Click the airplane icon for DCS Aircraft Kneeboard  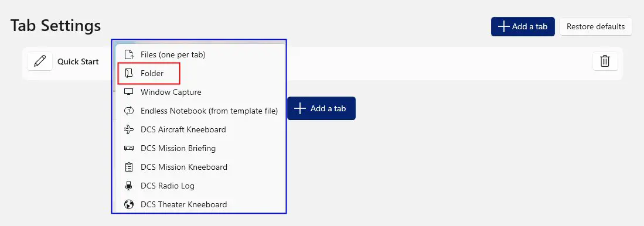tap(129, 129)
